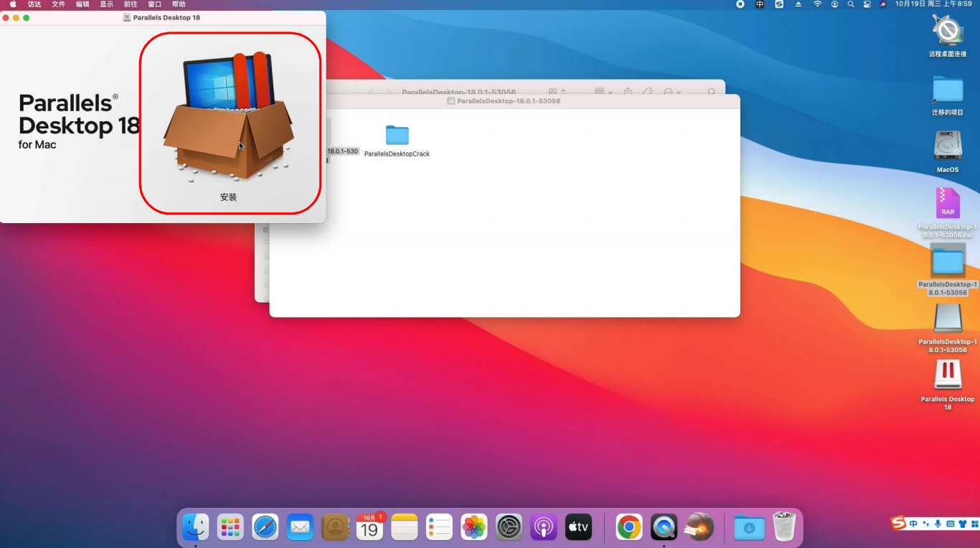Viewport: 980px width, 548px height.
Task: Open the Wi-Fi status menu
Action: (x=817, y=4)
